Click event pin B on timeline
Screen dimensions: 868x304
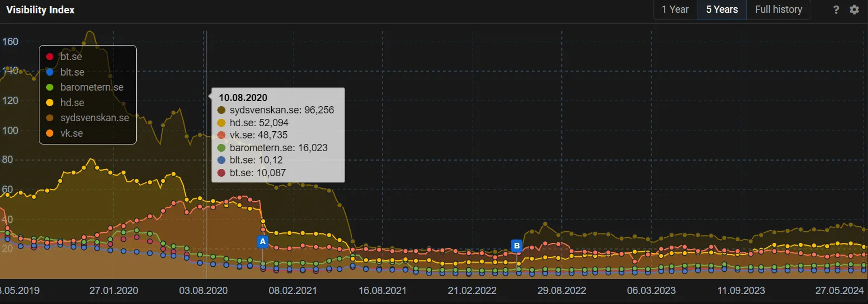tap(516, 246)
